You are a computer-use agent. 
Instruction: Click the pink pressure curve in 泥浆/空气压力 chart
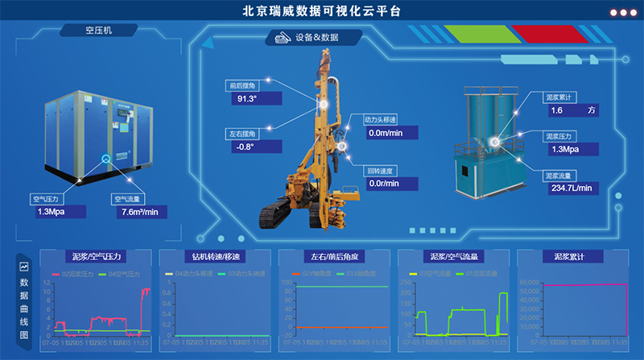tap(109, 318)
